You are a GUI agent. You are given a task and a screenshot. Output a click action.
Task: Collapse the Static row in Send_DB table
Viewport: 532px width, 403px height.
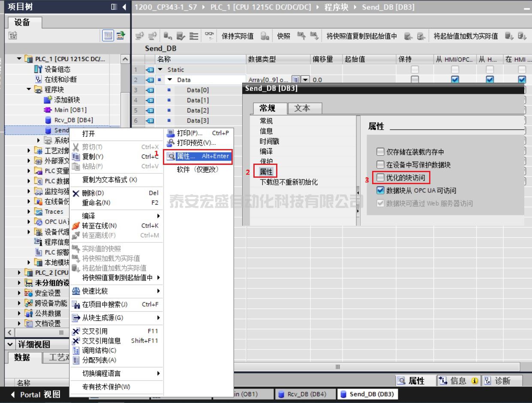point(160,70)
